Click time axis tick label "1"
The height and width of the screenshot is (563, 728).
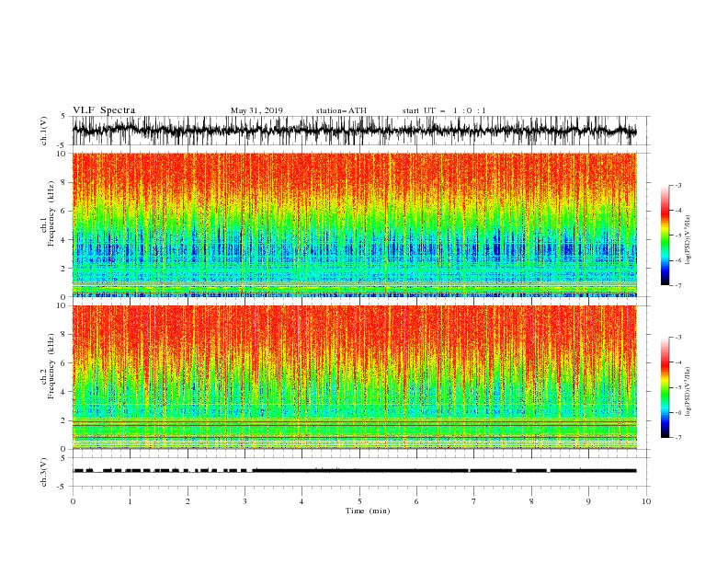click(x=130, y=501)
